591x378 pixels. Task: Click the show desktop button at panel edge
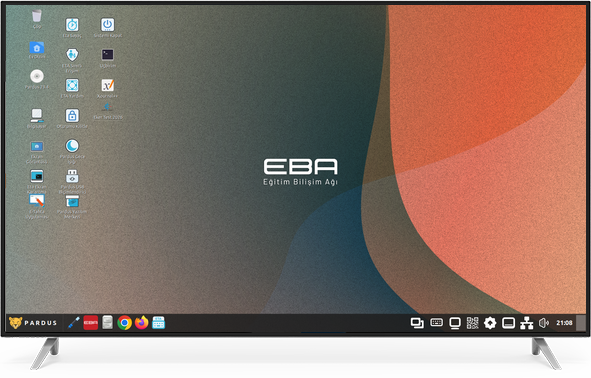[582, 323]
